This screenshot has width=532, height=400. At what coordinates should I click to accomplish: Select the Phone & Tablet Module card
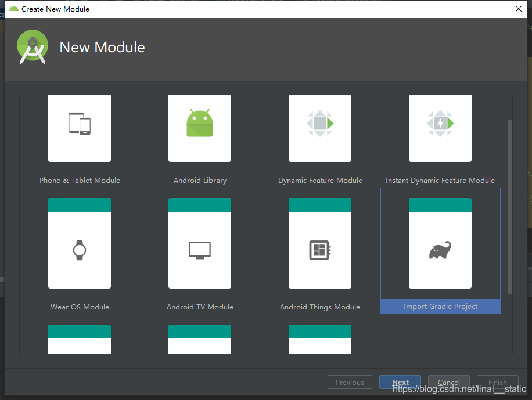[x=80, y=128]
